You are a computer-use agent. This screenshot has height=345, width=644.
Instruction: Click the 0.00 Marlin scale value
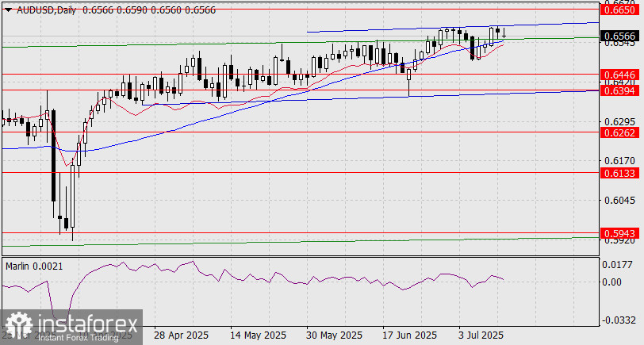pyautogui.click(x=611, y=282)
